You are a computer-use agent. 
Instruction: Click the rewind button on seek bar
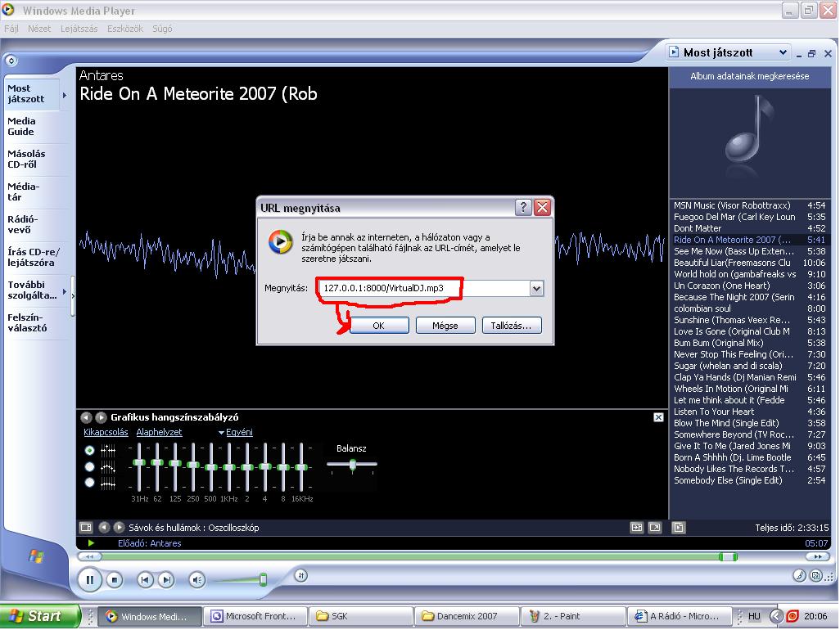click(88, 556)
